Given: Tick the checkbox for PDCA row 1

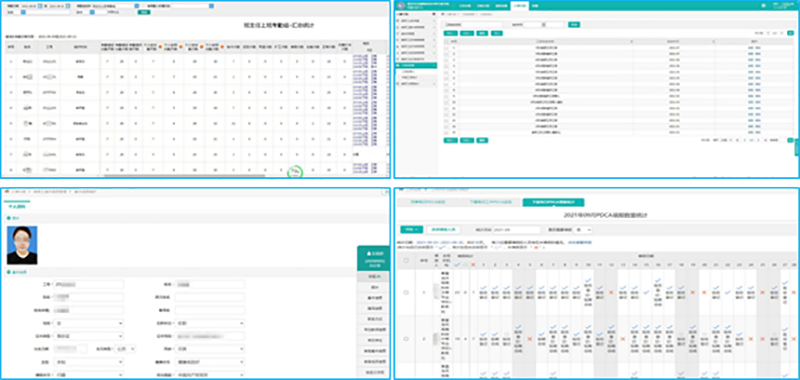Looking at the screenshot, I should point(406,292).
